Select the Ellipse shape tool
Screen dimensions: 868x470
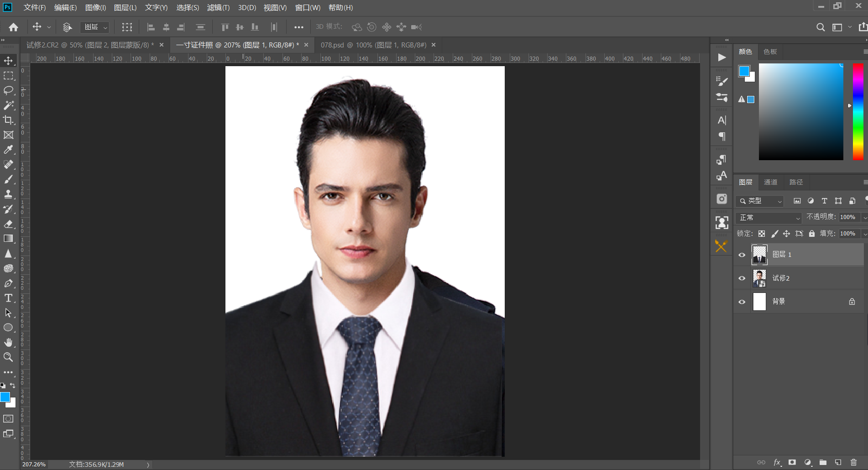[8, 328]
